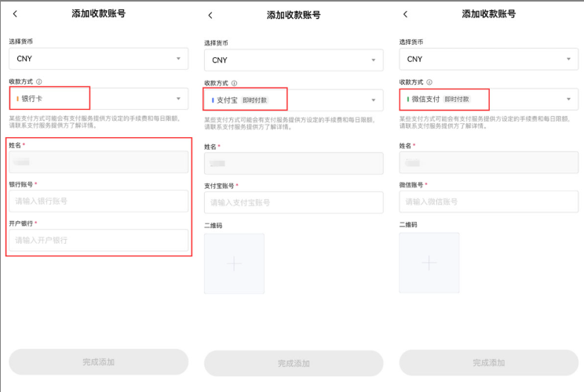The width and height of the screenshot is (584, 392).
Task: Go back from the bank card (银行卡) screen
Action: [x=15, y=14]
